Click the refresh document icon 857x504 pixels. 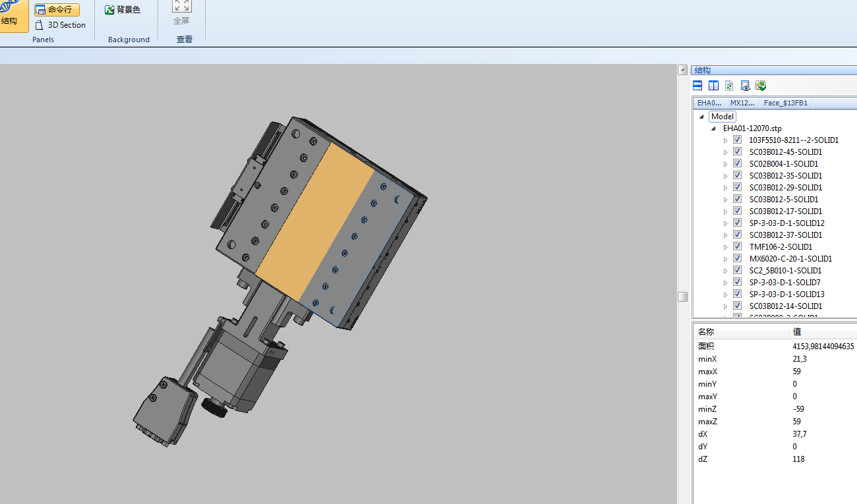point(729,86)
